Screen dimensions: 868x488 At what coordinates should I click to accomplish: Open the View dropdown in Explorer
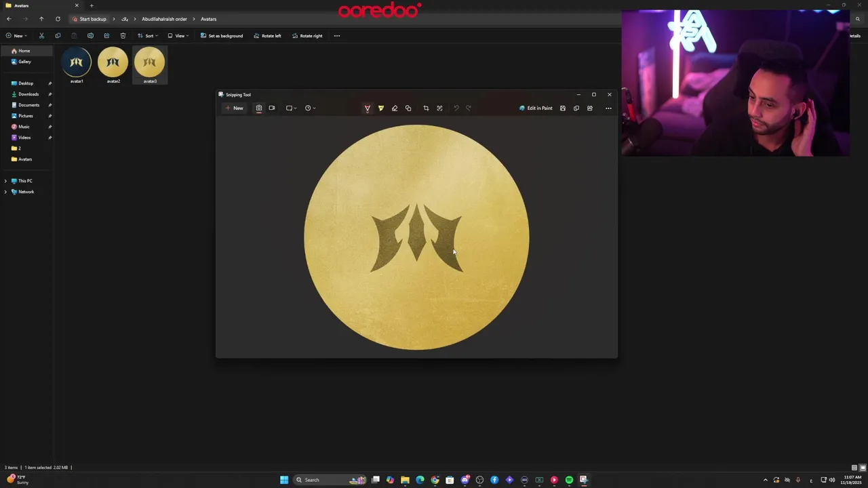178,36
